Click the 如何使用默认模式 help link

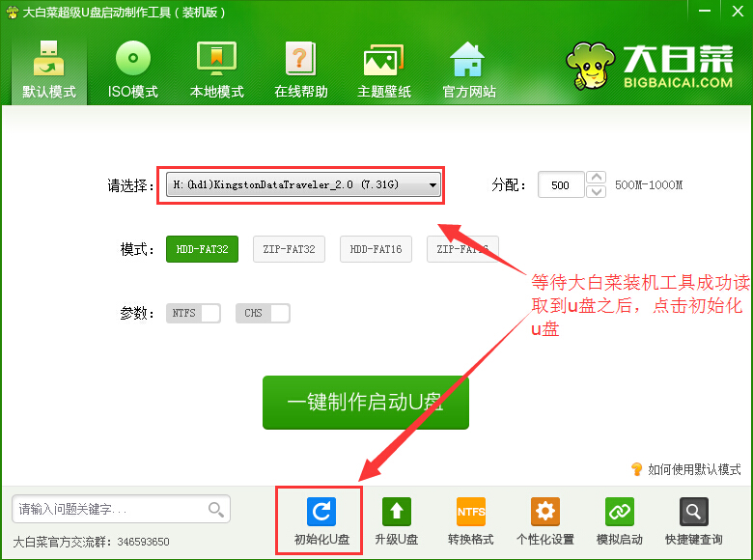693,469
